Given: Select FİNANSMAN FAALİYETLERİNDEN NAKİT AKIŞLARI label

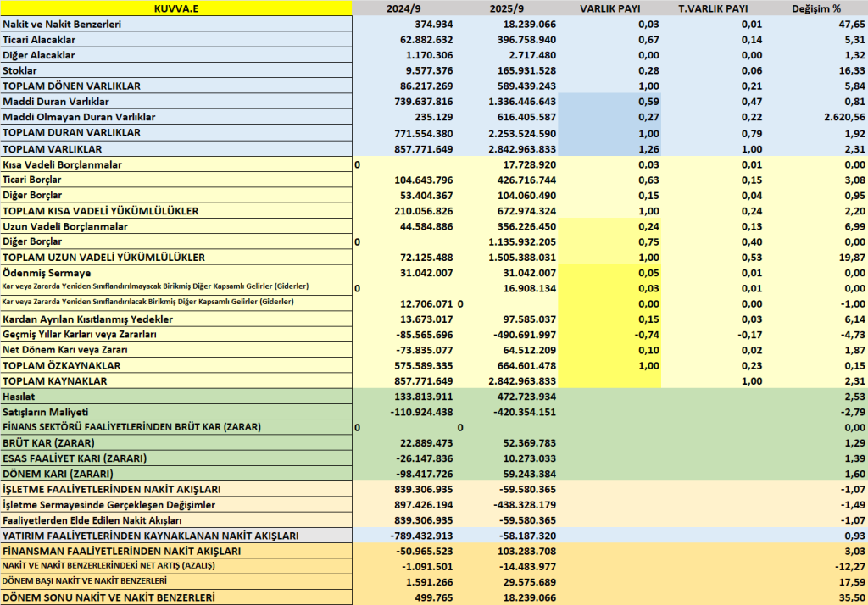Looking at the screenshot, I should [x=122, y=552].
